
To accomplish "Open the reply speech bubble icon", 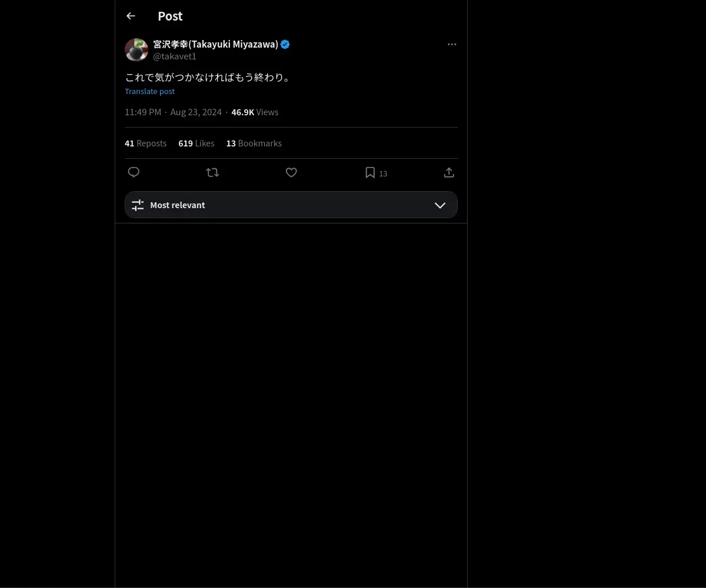I will coord(134,172).
